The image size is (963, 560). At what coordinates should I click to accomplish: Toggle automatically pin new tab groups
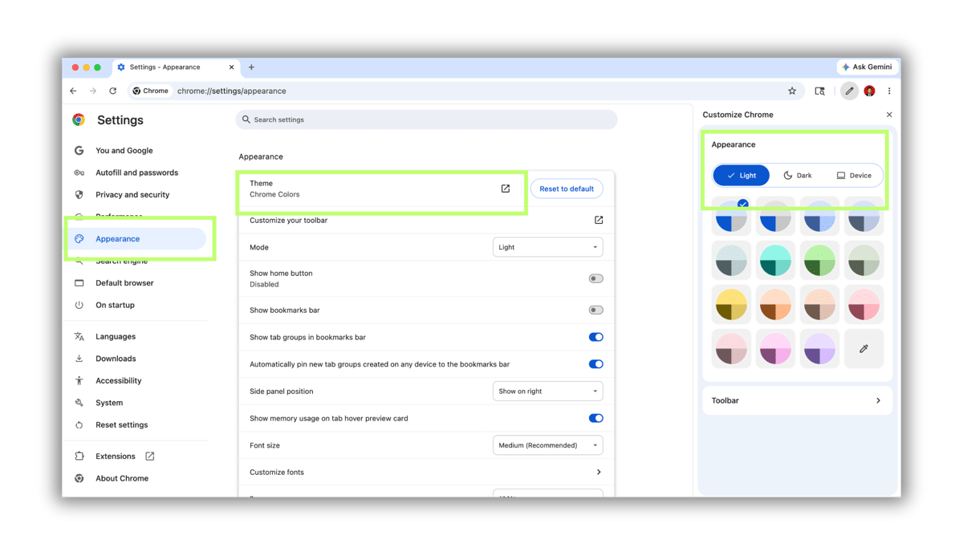click(595, 364)
